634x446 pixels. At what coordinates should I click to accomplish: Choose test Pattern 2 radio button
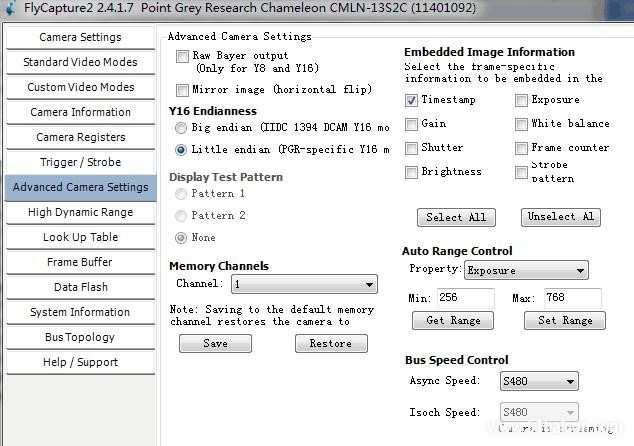click(x=181, y=216)
